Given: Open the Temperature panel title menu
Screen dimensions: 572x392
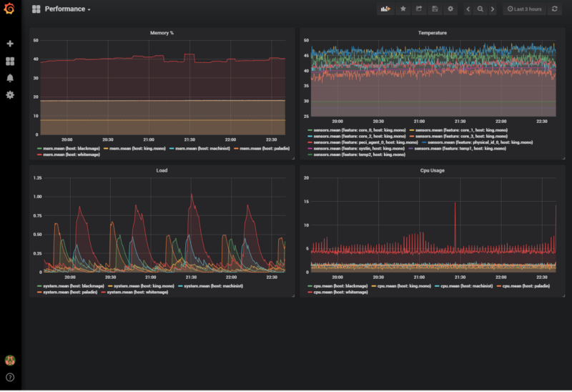Looking at the screenshot, I should tap(433, 33).
